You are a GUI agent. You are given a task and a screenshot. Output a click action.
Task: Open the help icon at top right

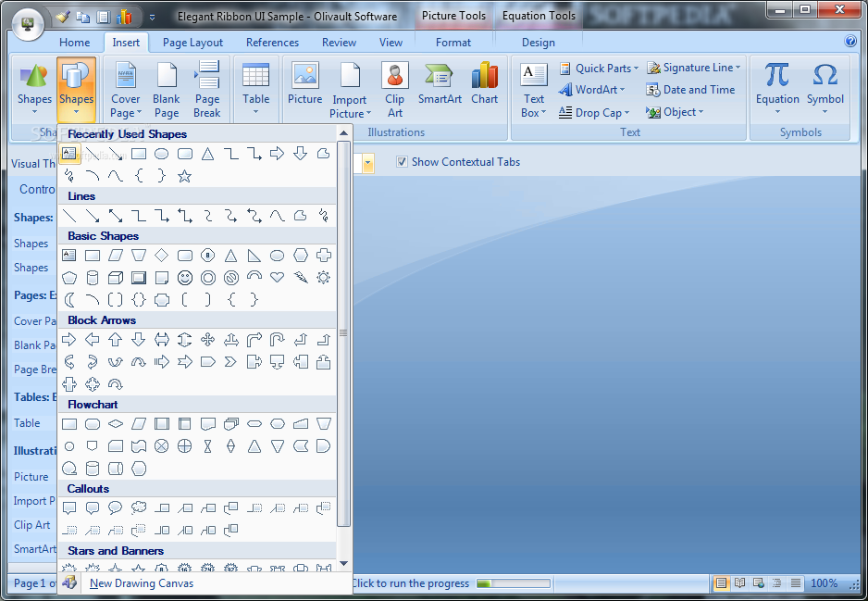[850, 41]
